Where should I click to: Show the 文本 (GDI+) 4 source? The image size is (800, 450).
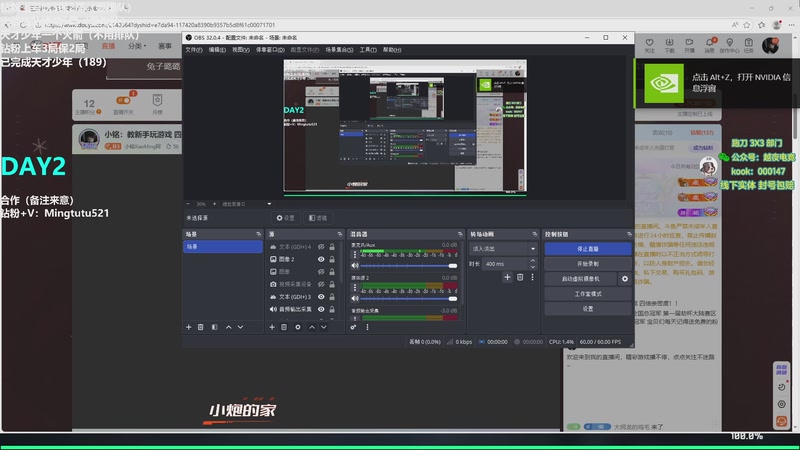[x=321, y=247]
